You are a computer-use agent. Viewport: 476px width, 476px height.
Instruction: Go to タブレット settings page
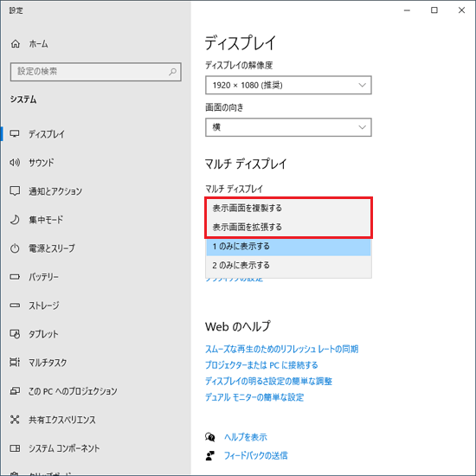[43, 334]
